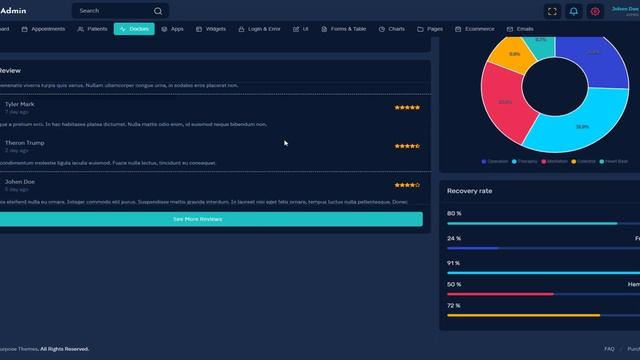
Task: Click the Patients people icon
Action: pos(80,29)
